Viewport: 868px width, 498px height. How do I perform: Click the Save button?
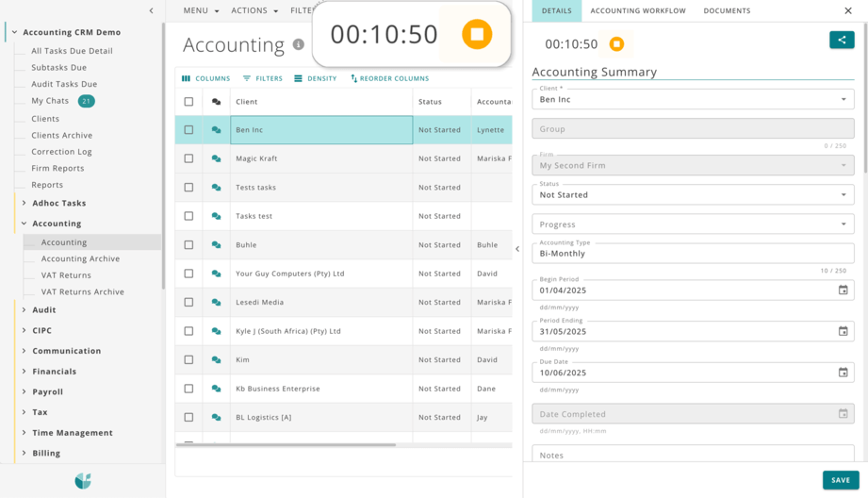click(x=840, y=480)
